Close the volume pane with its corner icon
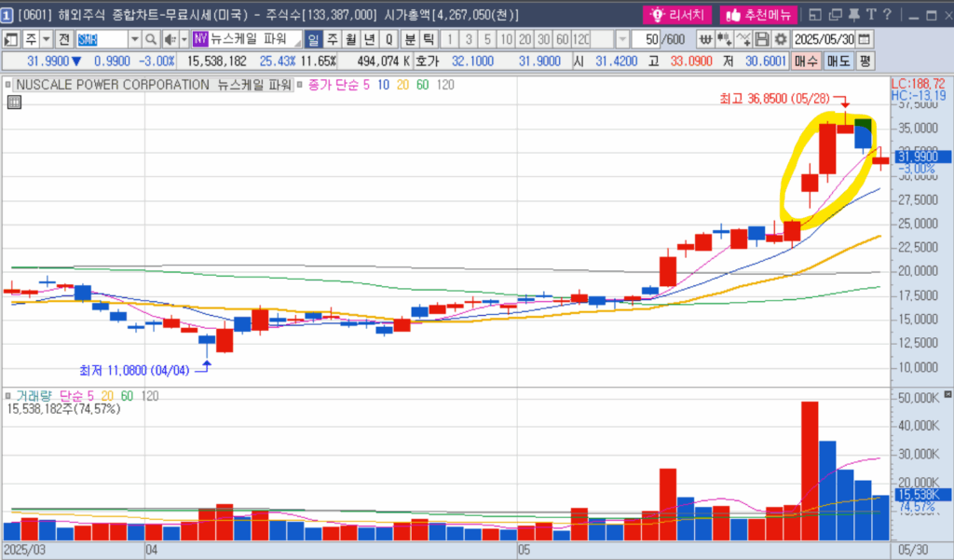This screenshot has width=954, height=560. point(947,394)
